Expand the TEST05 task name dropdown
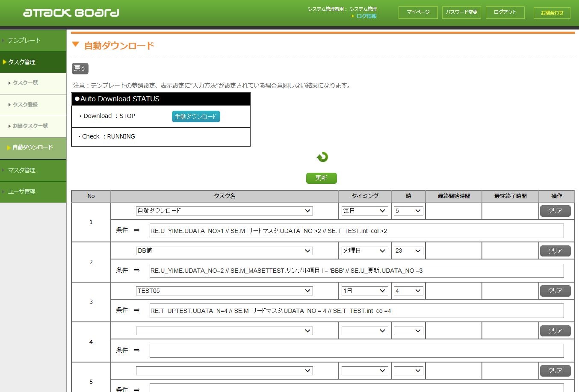This screenshot has width=579, height=392. pyautogui.click(x=224, y=291)
